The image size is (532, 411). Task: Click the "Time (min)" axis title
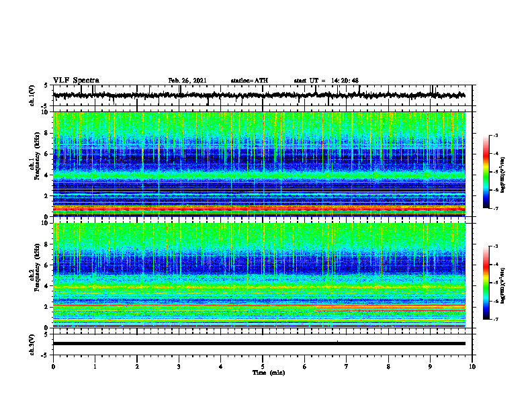pyautogui.click(x=269, y=373)
